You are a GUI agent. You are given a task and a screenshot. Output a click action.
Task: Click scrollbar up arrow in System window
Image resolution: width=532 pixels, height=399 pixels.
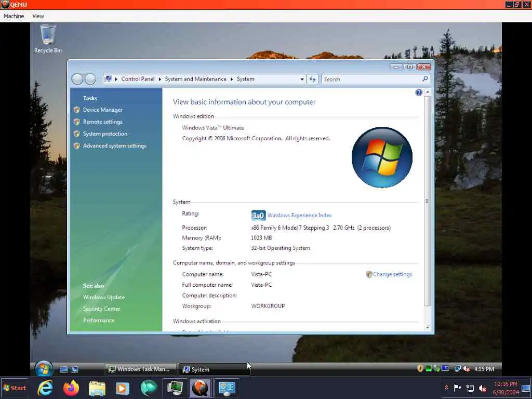tap(428, 92)
